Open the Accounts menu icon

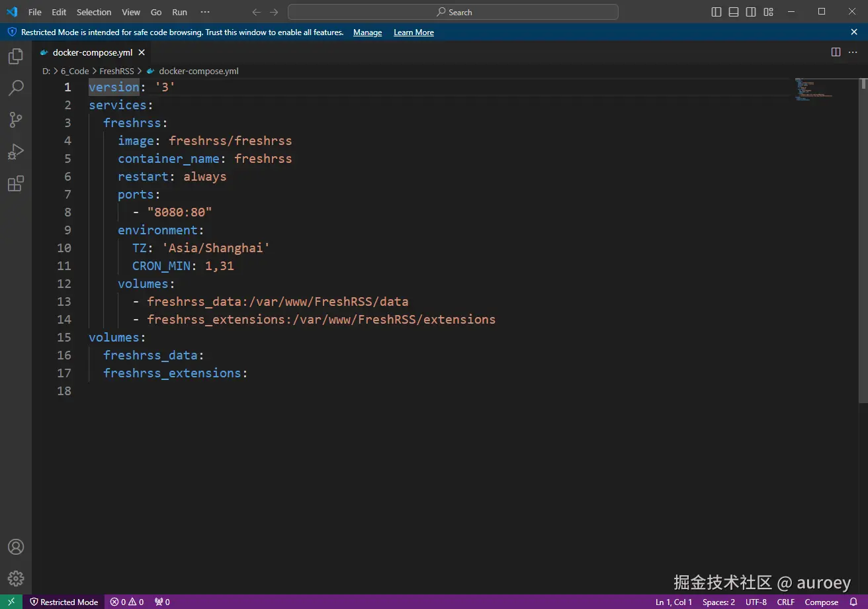point(16,547)
